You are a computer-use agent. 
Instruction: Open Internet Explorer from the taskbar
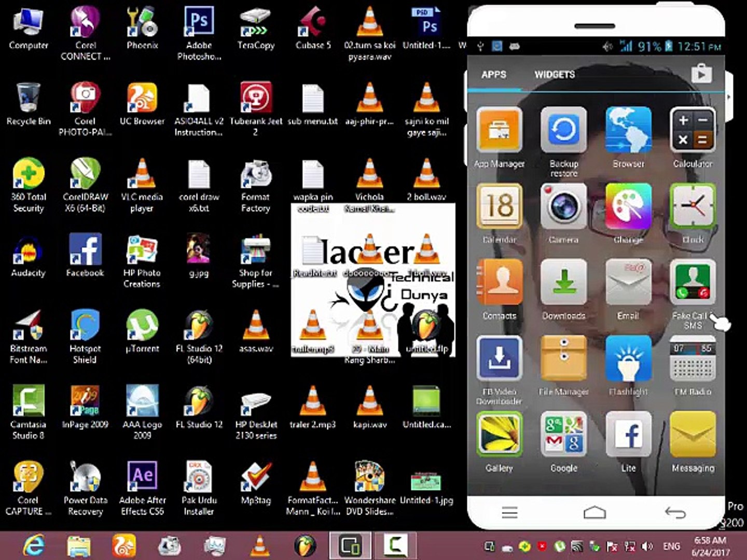(x=34, y=545)
